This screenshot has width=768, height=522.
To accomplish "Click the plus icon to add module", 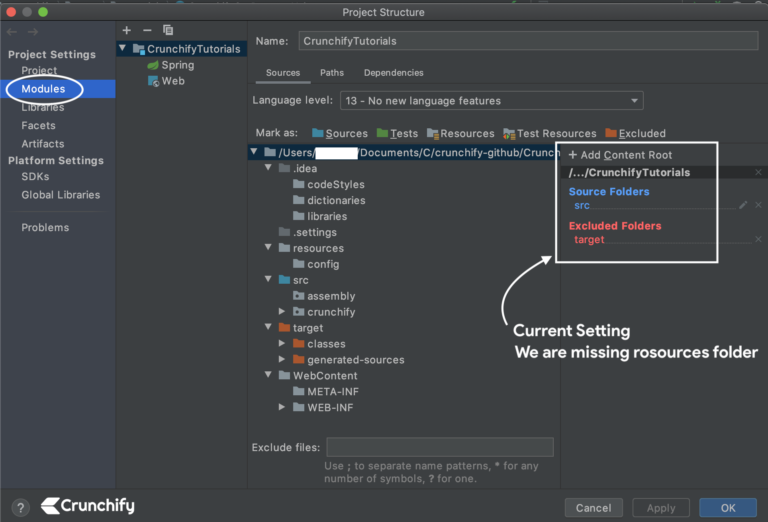I will click(x=126, y=31).
